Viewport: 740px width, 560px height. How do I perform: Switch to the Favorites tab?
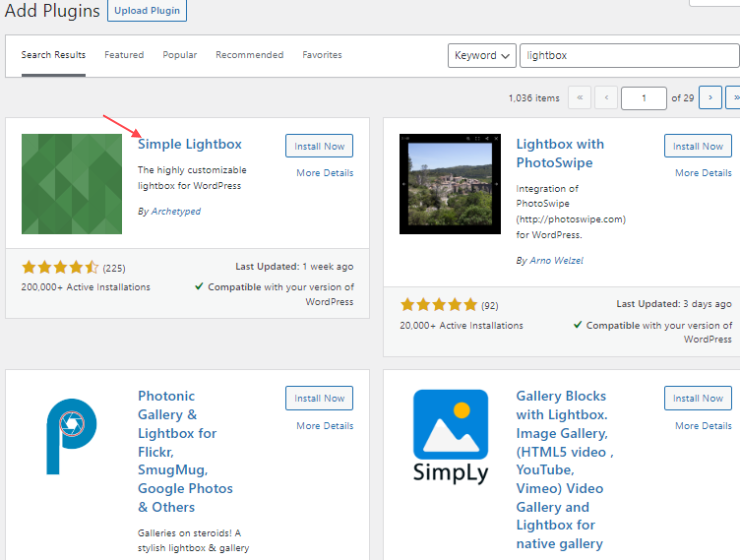322,55
